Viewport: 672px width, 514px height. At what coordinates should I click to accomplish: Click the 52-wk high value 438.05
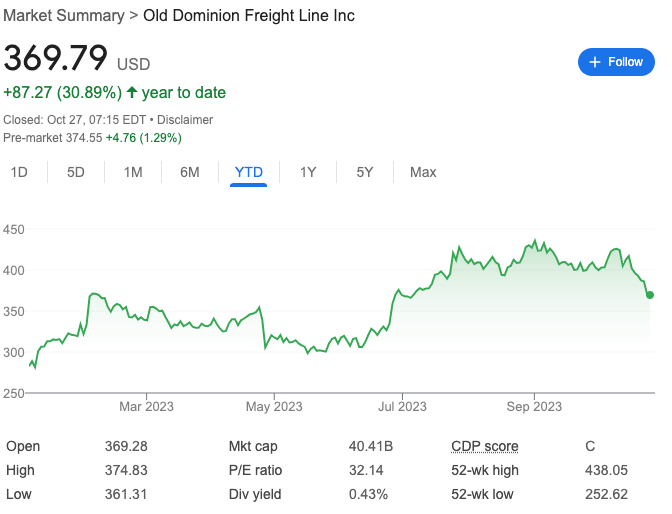tap(606, 470)
